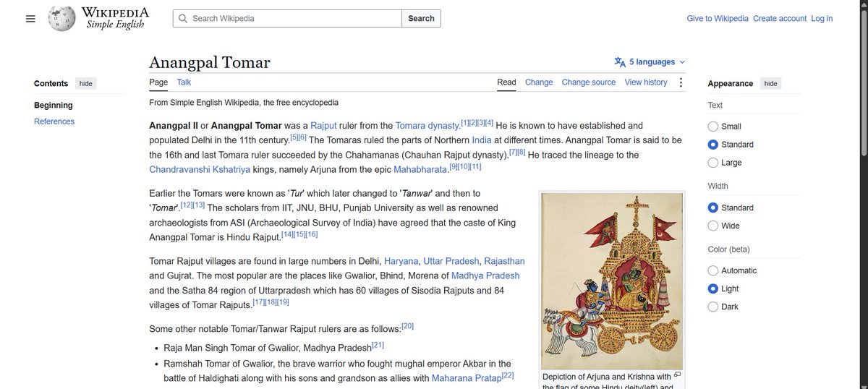Click the Wikipedia globe logo
868x389 pixels.
click(x=60, y=19)
